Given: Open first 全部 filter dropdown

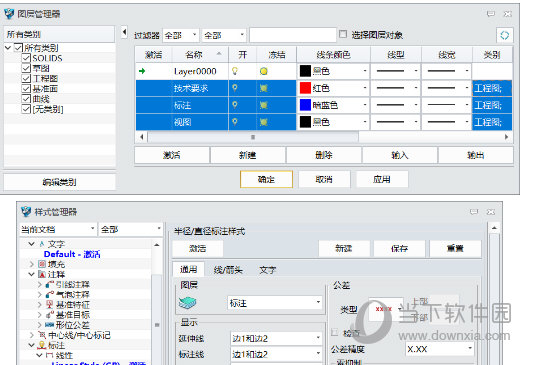Looking at the screenshot, I should [181, 35].
